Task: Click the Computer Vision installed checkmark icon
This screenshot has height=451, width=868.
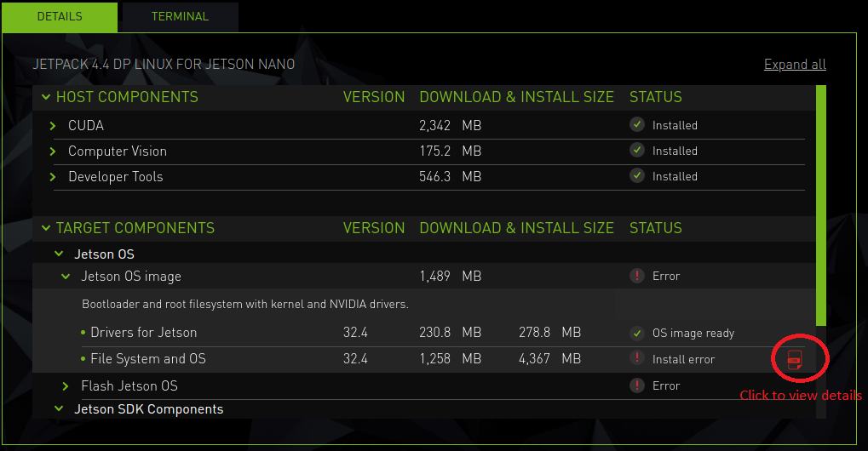Action: 636,150
